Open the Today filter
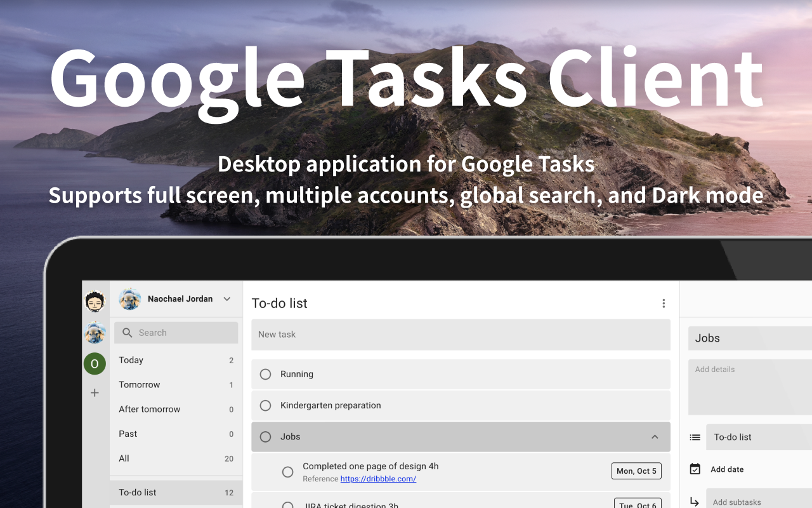The image size is (812, 508). tap(176, 360)
